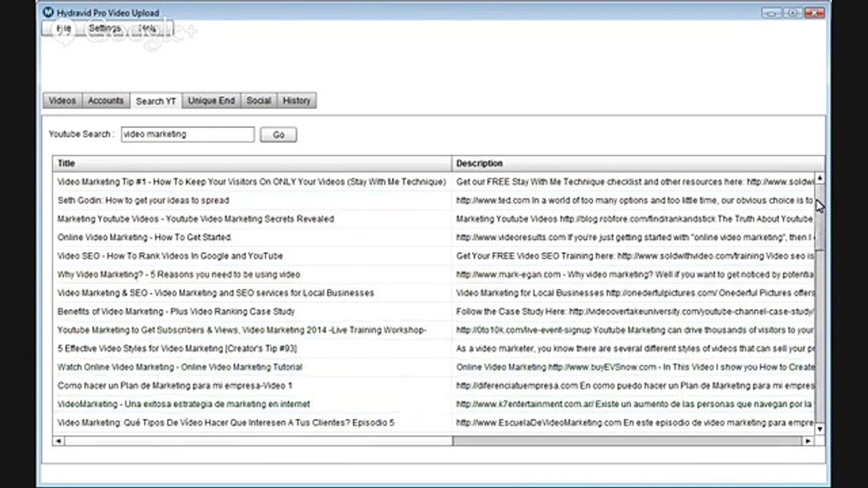The width and height of the screenshot is (868, 488).
Task: Click the mark-egan.com description cell
Action: coord(633,274)
